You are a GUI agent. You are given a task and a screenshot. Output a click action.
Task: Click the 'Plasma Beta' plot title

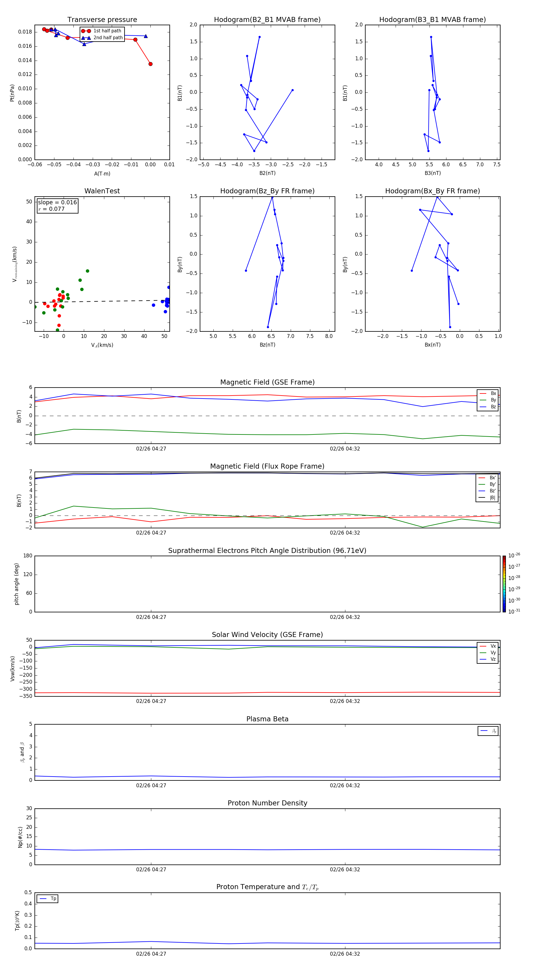[x=267, y=719]
